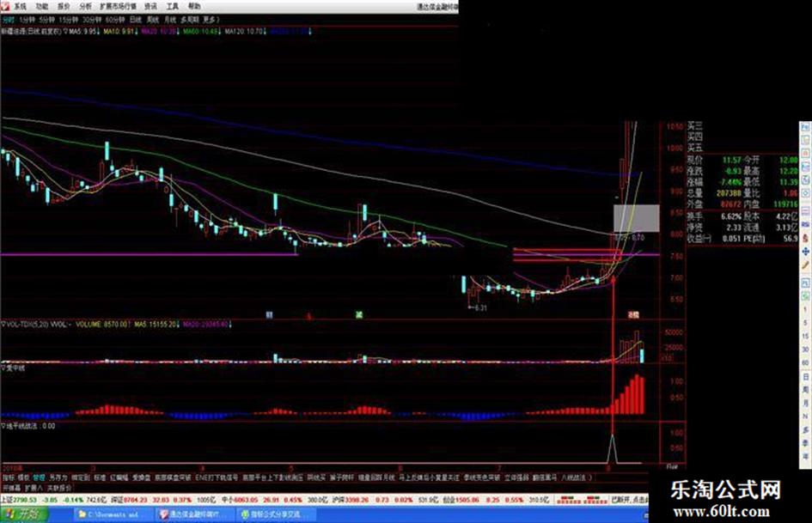This screenshot has width=812, height=523.
Task: Switch to the 60分钟 period tab
Action: click(115, 20)
